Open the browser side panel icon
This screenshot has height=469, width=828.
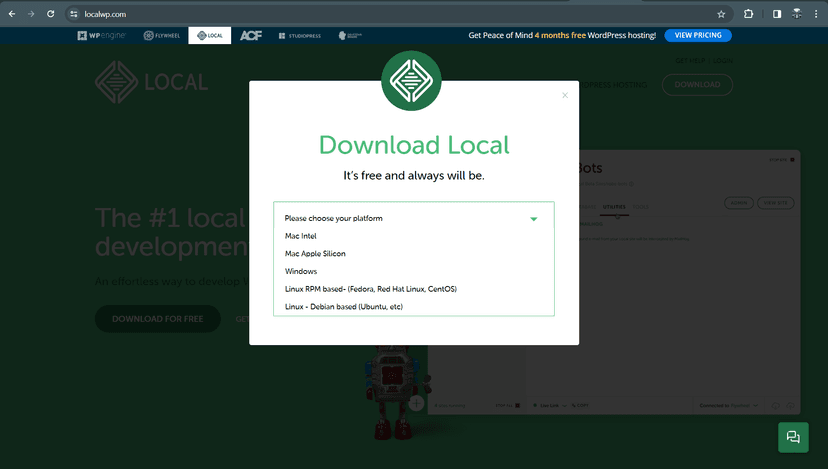click(777, 14)
